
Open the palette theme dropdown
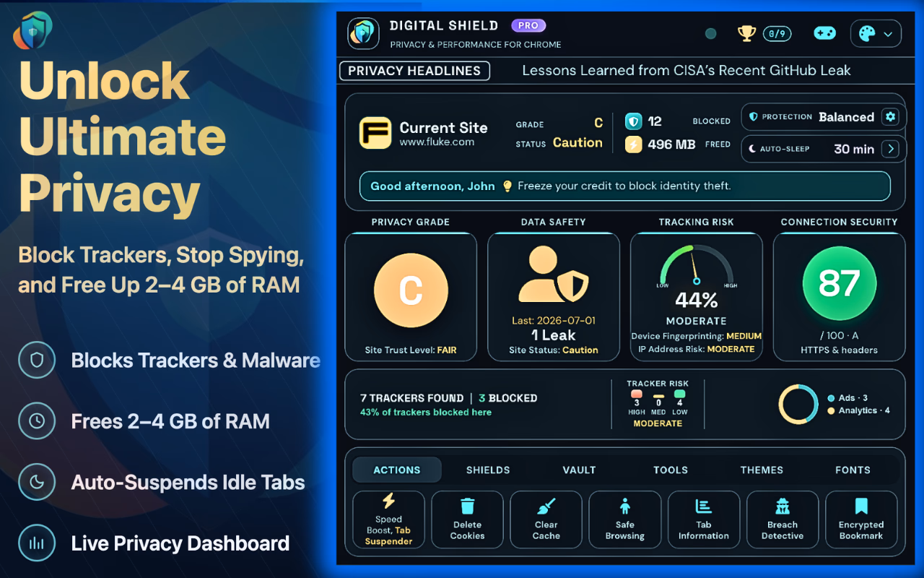876,33
